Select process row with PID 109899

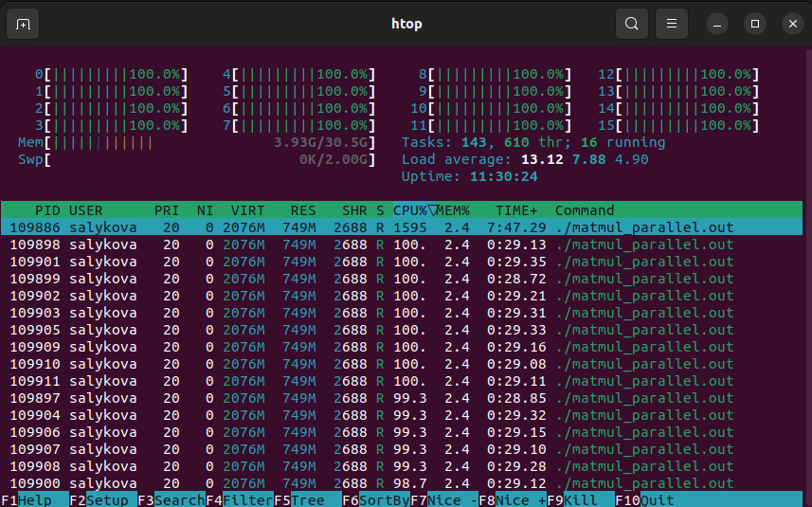(x=402, y=279)
